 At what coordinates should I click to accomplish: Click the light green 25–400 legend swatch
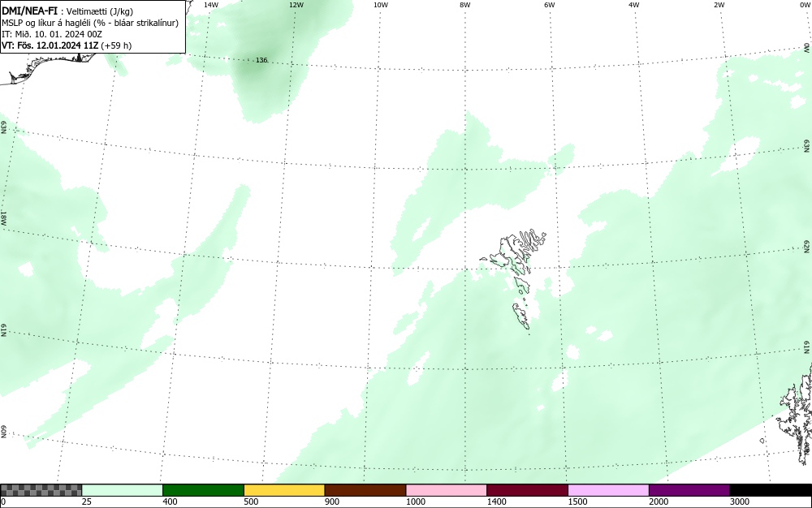pyautogui.click(x=123, y=490)
